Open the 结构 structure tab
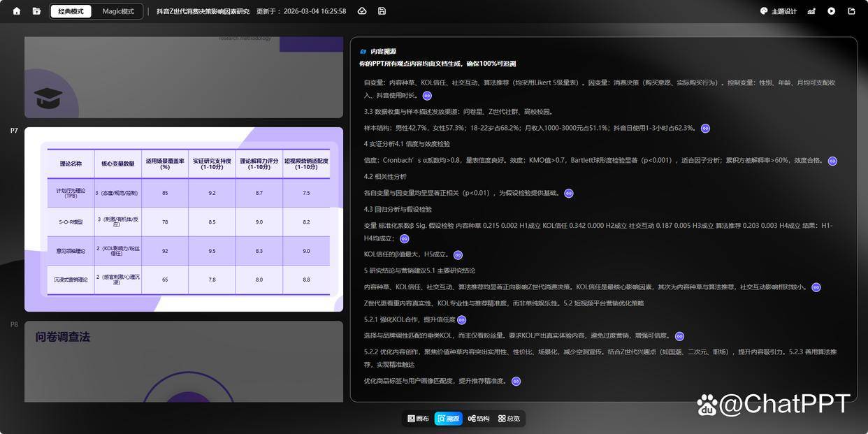Screen dimensions: 868x434 [479, 419]
